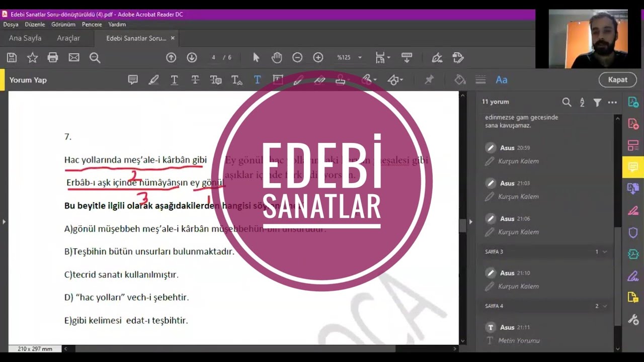Viewport: 644px width, 362px height.
Task: Select the replace text note tool
Action: [216, 80]
